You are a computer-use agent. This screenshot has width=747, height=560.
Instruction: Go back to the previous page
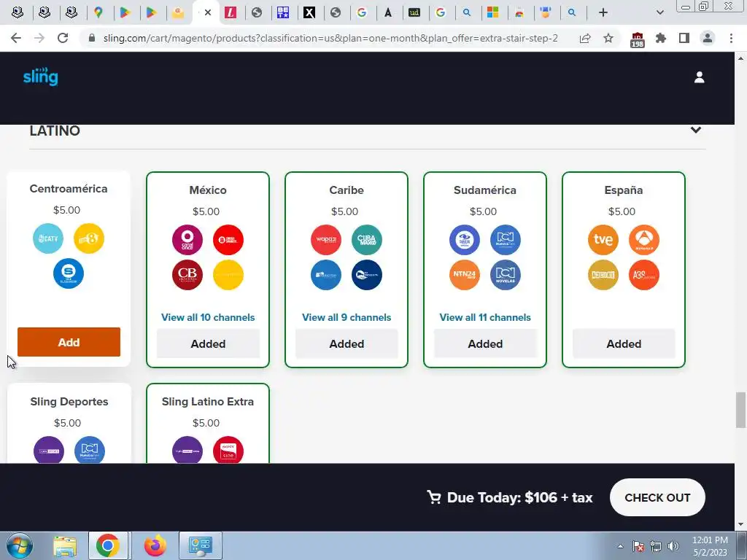[x=16, y=38]
